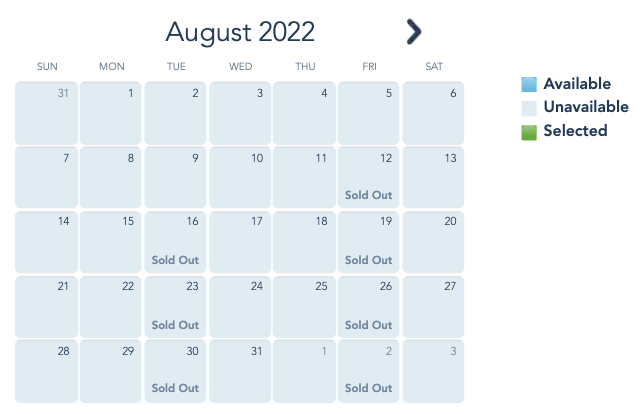This screenshot has height=416, width=640.
Task: Click the August 2022 month heading
Action: pyautogui.click(x=240, y=32)
